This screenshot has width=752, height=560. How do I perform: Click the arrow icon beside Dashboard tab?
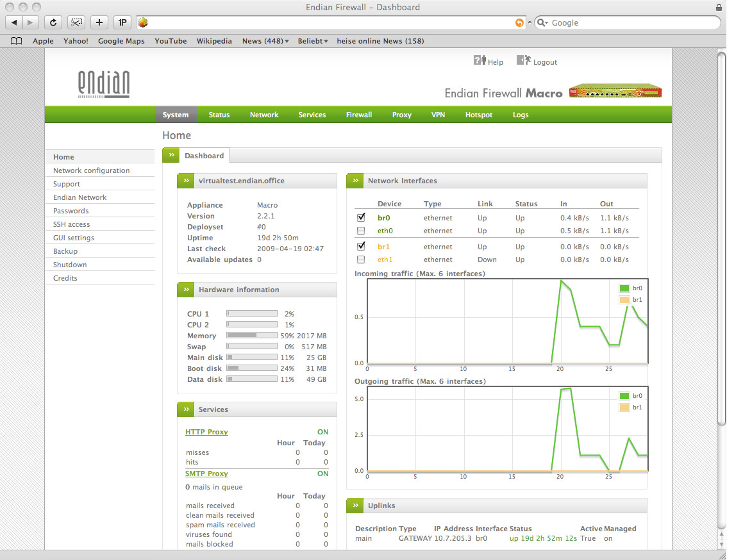coord(171,155)
